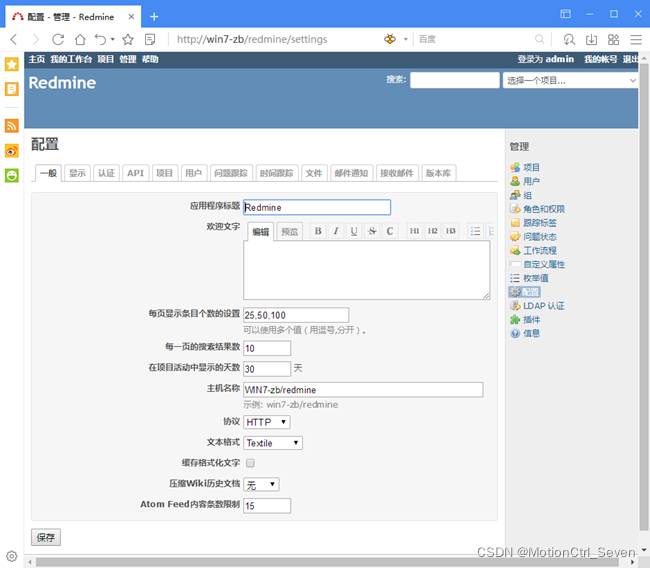Open the 文本格式 Textile dropdown
The height and width of the screenshot is (568, 650).
pyautogui.click(x=273, y=443)
